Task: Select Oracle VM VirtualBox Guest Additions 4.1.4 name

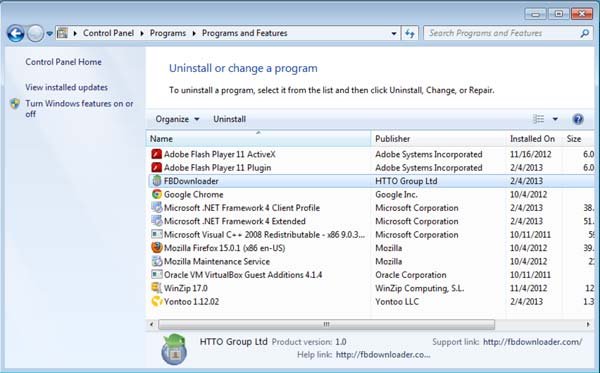Action: [x=243, y=275]
